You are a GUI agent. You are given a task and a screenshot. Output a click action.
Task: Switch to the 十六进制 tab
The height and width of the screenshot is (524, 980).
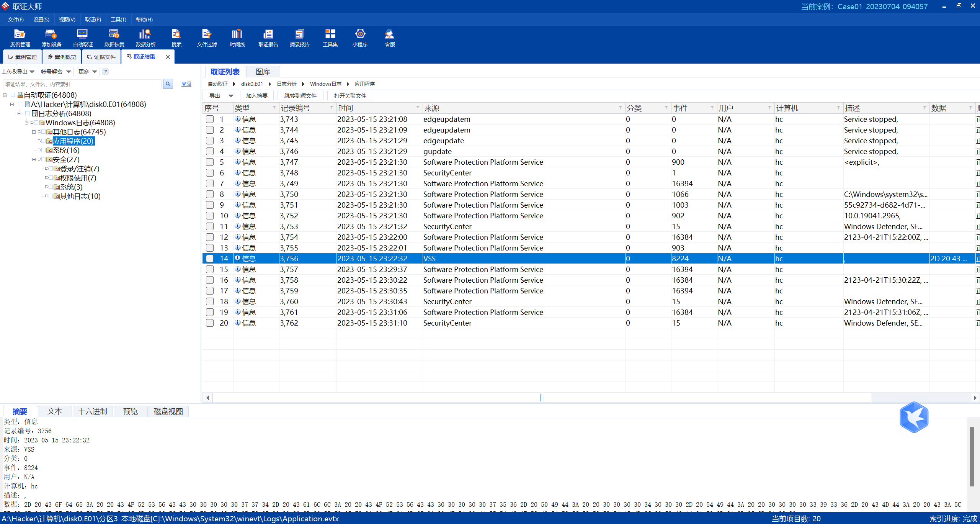(x=93, y=411)
